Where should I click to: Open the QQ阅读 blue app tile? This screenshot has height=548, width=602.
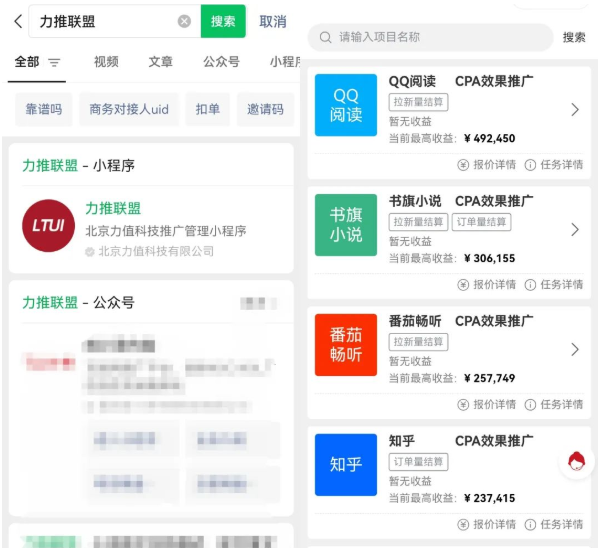click(345, 105)
